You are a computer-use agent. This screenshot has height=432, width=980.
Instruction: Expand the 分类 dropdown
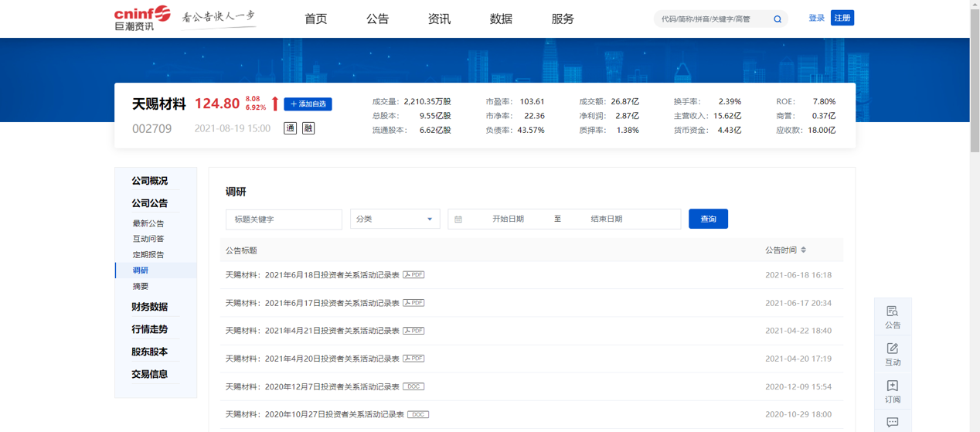(395, 219)
